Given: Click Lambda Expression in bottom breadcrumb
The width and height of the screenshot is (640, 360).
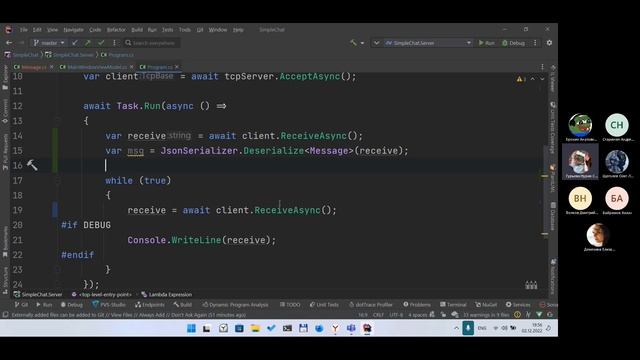Looking at the screenshot, I should pos(167,294).
